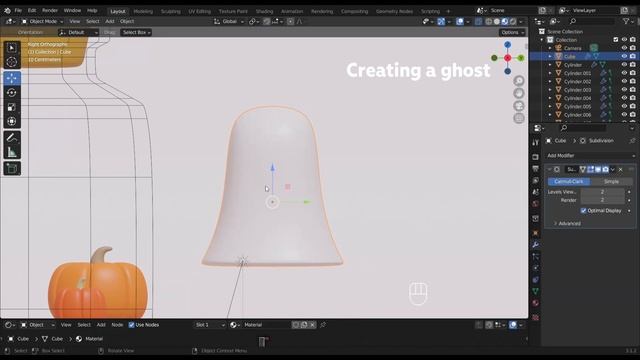Switch to the Modeling workspace tab

143,11
